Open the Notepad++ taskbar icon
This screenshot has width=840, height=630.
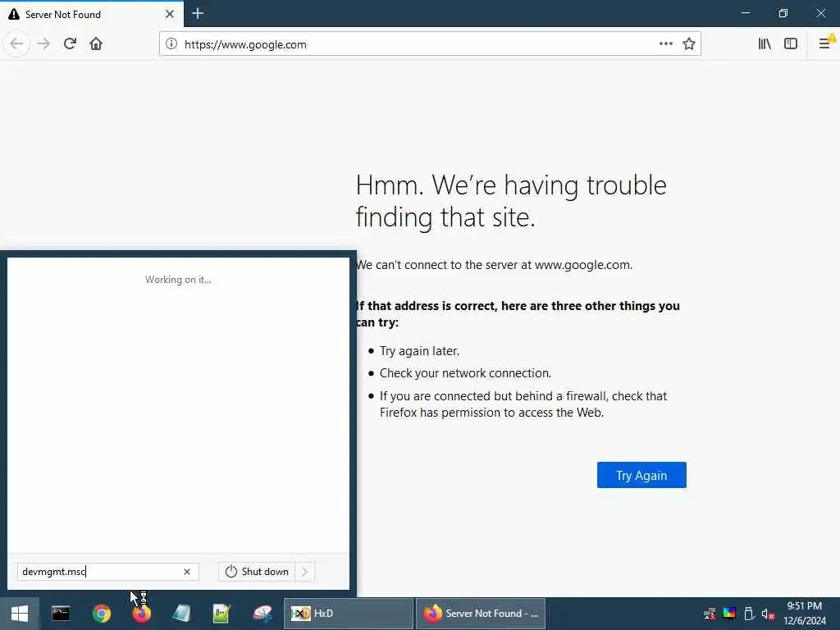(221, 614)
